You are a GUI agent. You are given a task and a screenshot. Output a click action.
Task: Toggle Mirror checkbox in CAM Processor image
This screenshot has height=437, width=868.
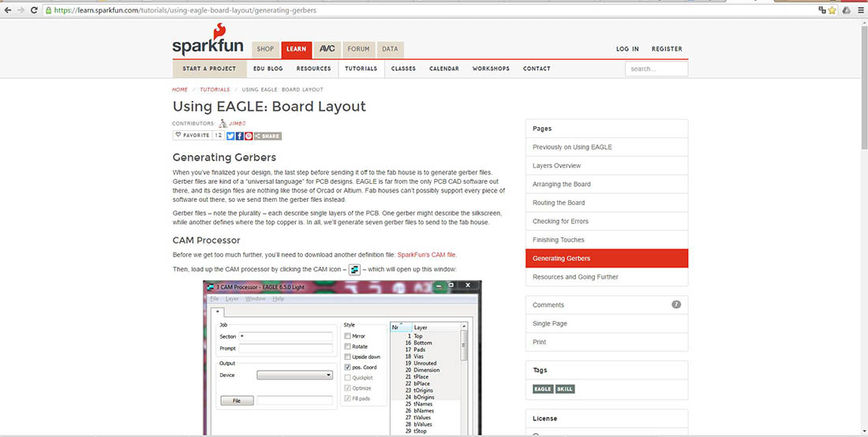click(x=348, y=336)
